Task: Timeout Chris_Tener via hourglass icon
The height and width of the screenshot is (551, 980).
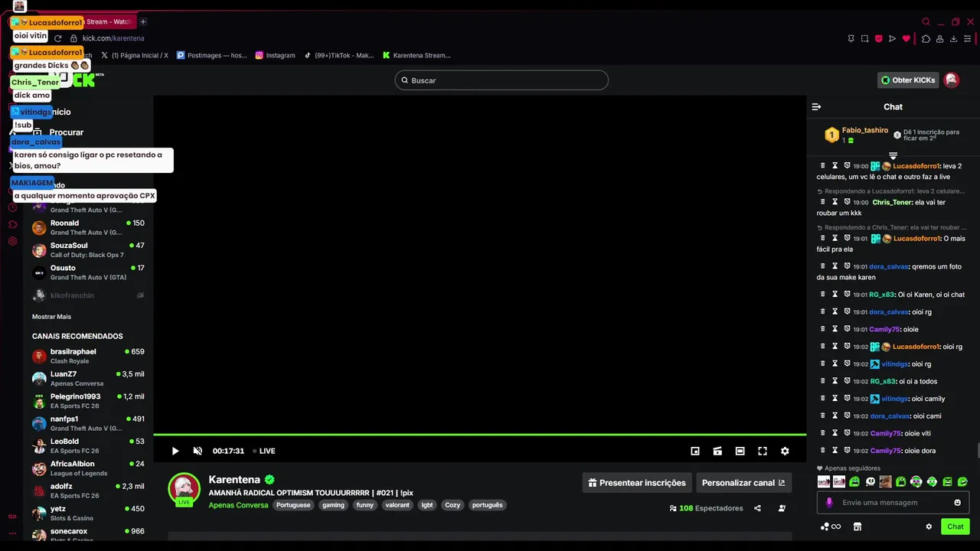Action: coord(835,202)
